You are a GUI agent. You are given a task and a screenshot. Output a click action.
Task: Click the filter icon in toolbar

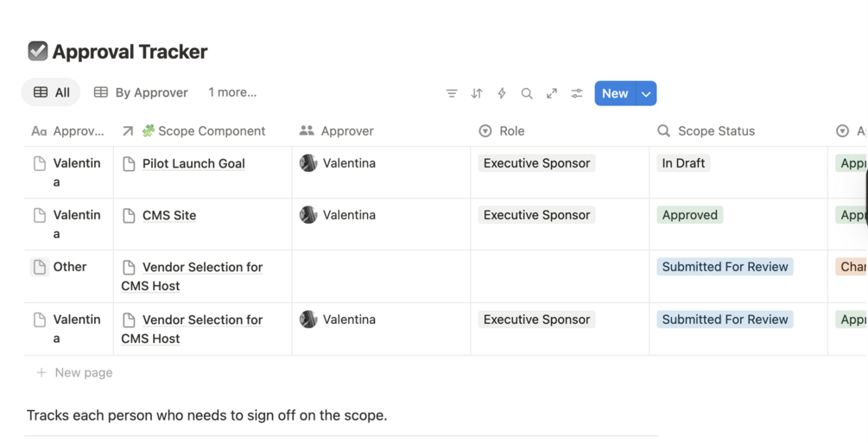point(452,93)
